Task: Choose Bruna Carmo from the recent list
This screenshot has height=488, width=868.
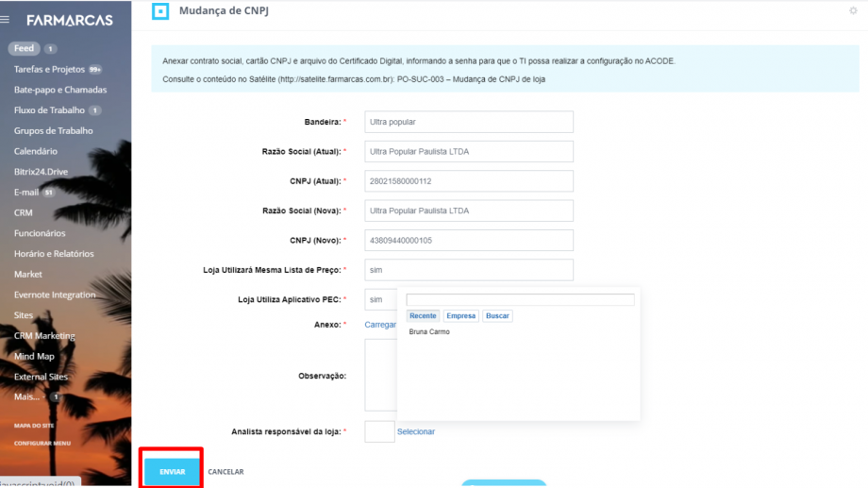Action: (429, 332)
